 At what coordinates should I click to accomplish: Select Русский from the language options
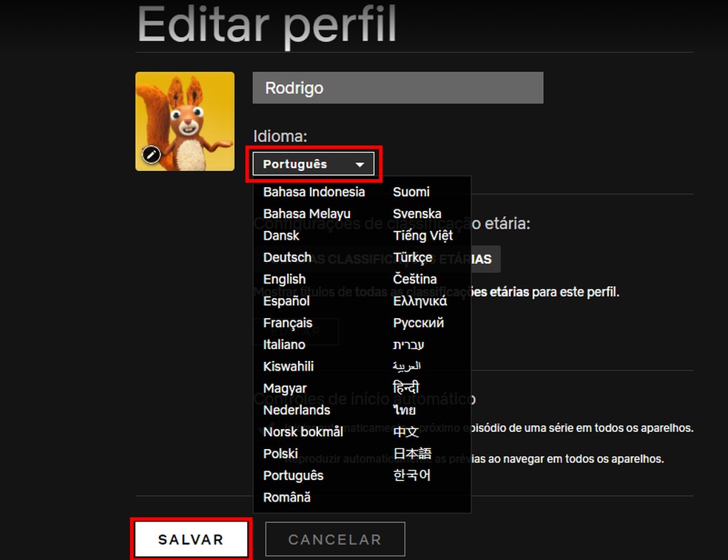(419, 323)
